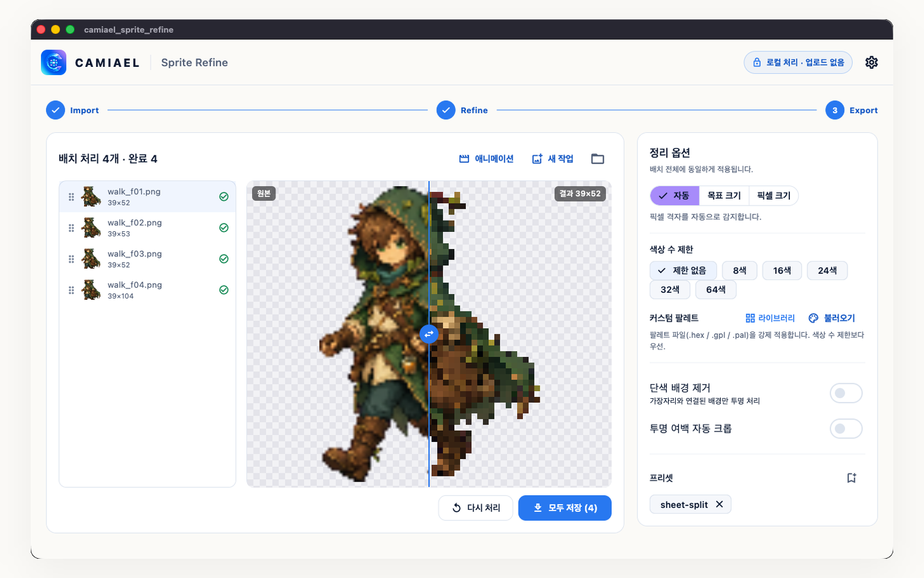Remove the sheet-split preset
This screenshot has width=924, height=578.
pos(719,504)
